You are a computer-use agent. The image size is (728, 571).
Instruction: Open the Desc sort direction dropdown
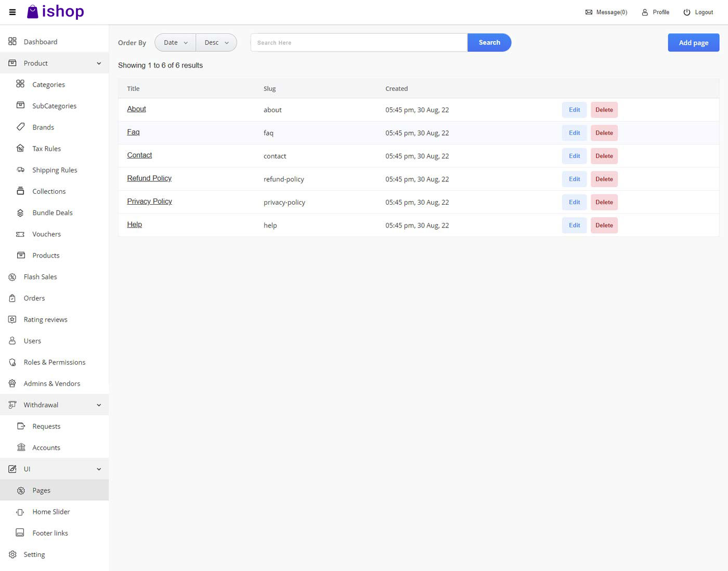point(216,43)
